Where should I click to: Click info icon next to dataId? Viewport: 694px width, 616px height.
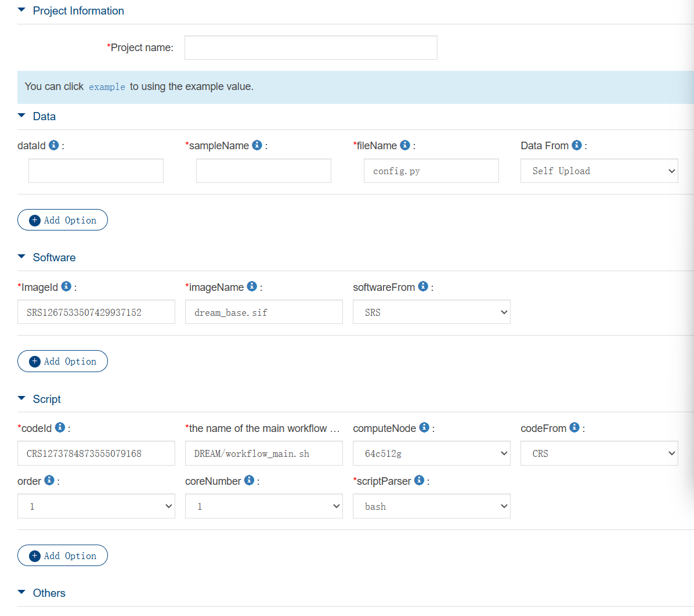click(x=53, y=145)
